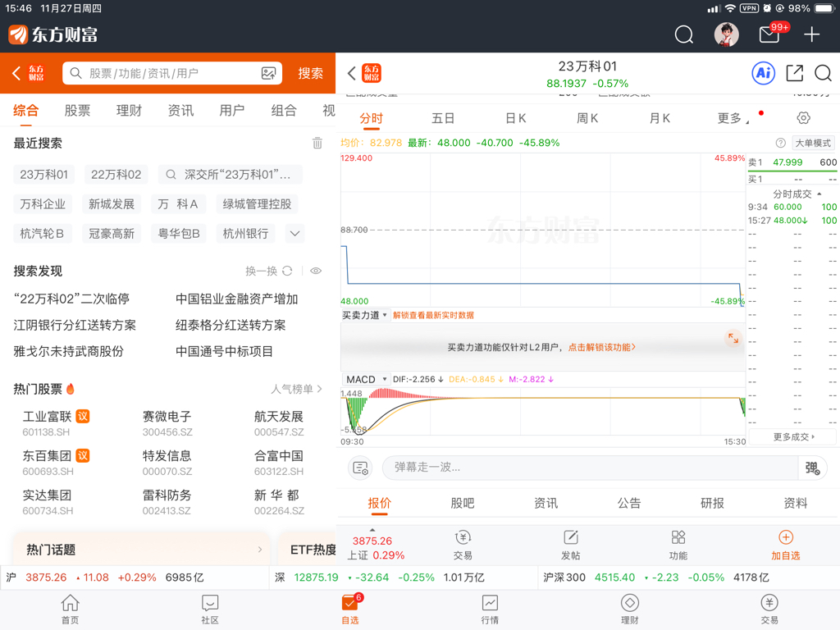Open the 买卖力道 indicator dropdown
Screen dimensions: 840x630
364,315
